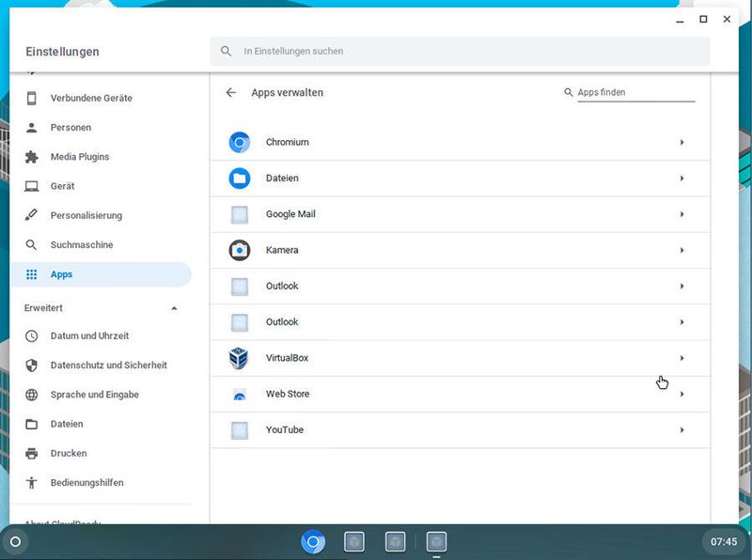Select the VirtualBox app name
This screenshot has width=752, height=560.
[x=287, y=358]
